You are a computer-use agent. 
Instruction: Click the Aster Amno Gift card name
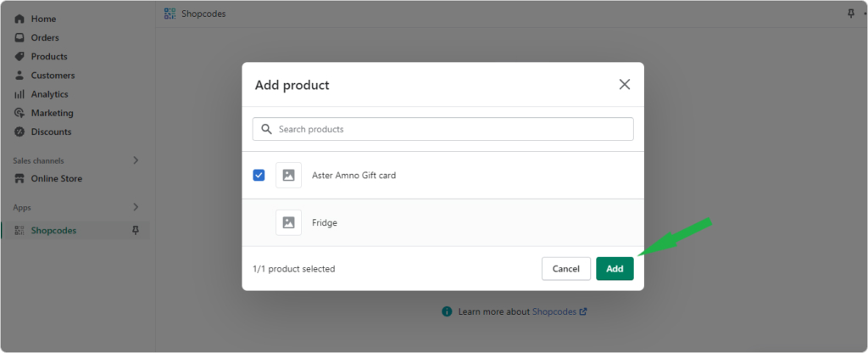coord(353,175)
